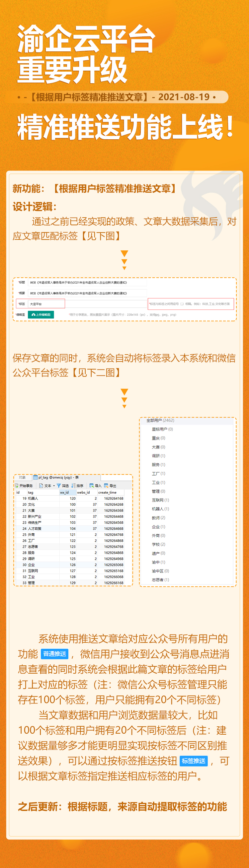Click the webs_id column header

tap(87, 492)
